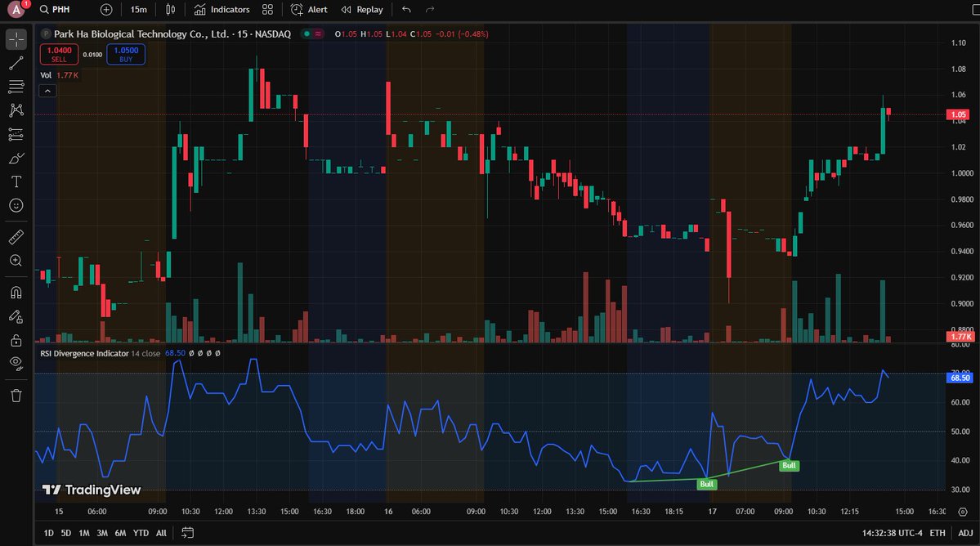Select the text annotation tool

click(16, 181)
